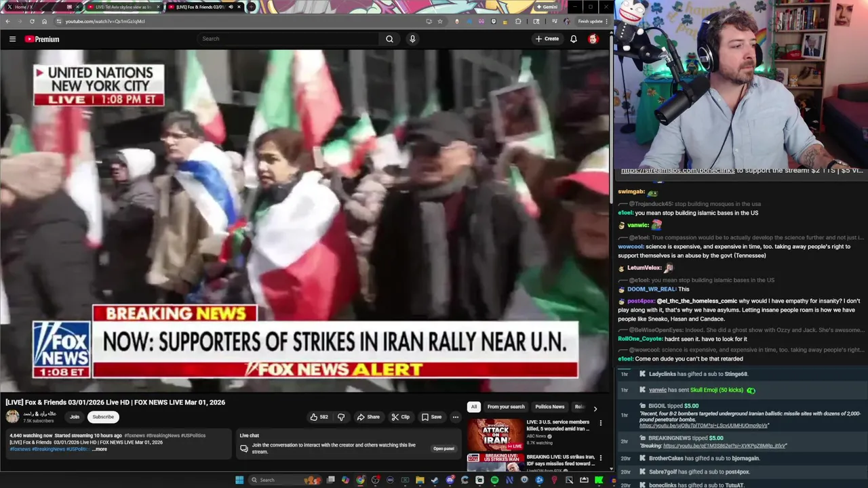This screenshot has height=488, width=868.
Task: Click the youtu.be link in BREAKINGNEWS tip
Action: click(x=723, y=446)
